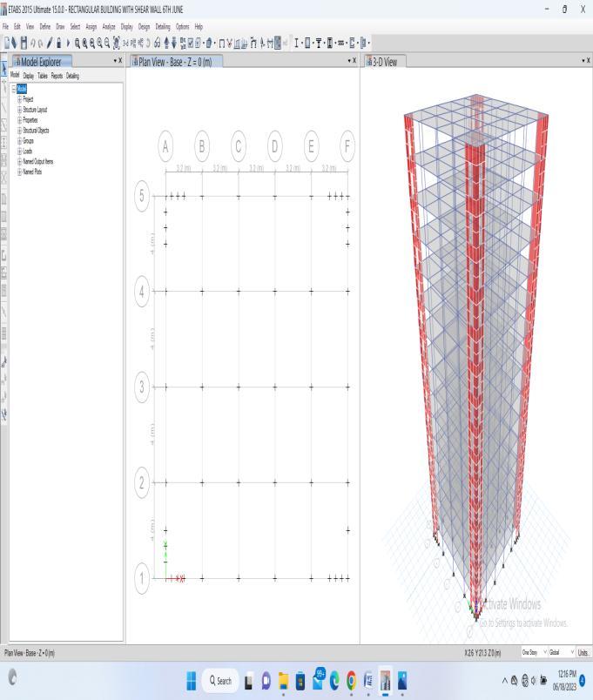Click the Rubber Band Zoom magnifier icon

[77, 43]
